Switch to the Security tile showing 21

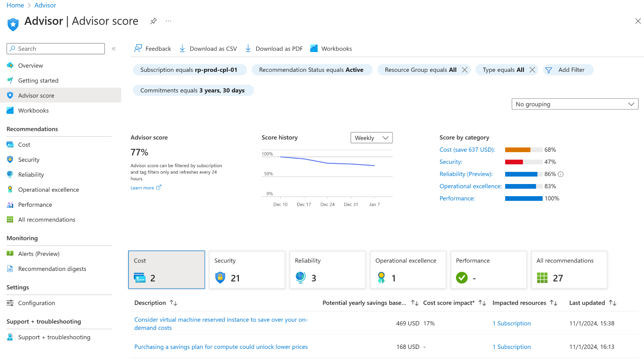[x=247, y=269]
